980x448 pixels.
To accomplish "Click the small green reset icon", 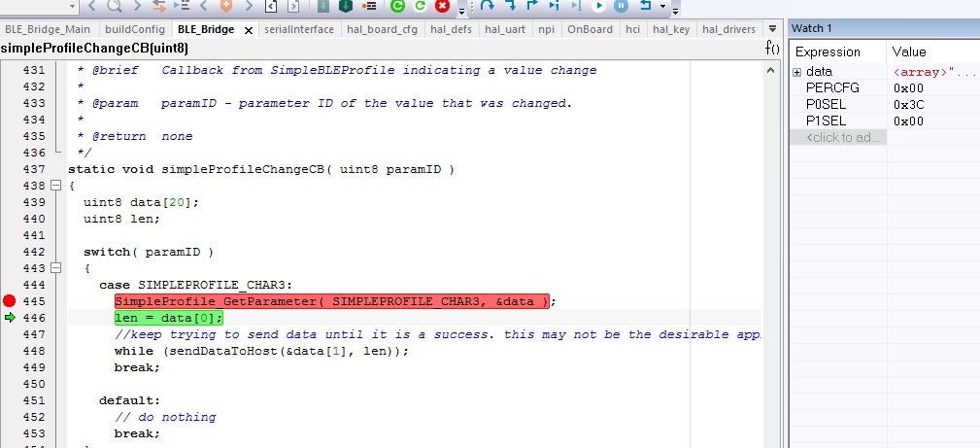I will (420, 6).
